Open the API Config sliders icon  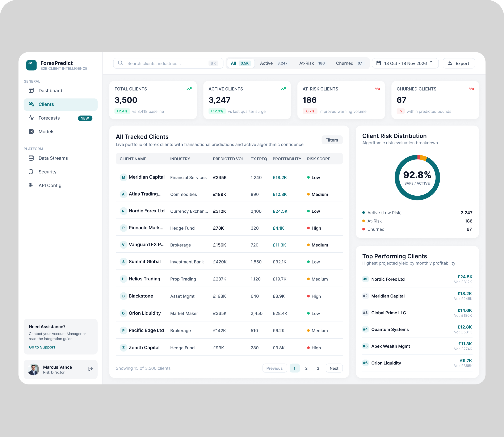[x=31, y=185]
